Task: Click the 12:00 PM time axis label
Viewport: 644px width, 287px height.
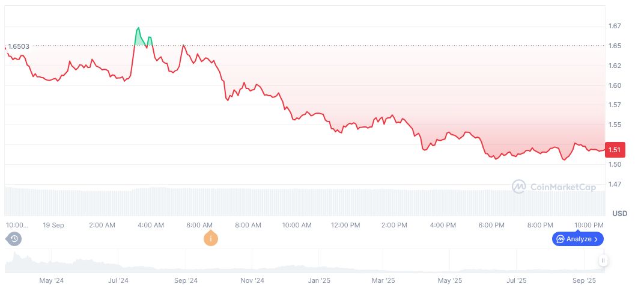Action: [345, 225]
